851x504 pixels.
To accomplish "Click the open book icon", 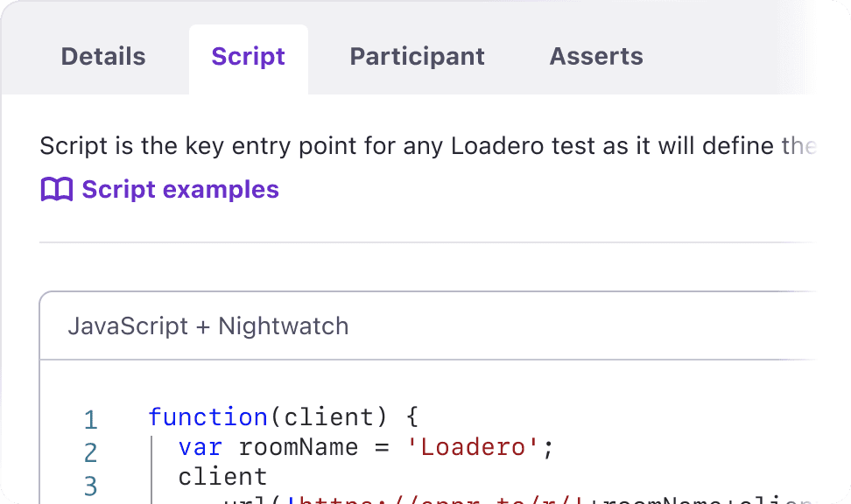I will click(x=56, y=189).
